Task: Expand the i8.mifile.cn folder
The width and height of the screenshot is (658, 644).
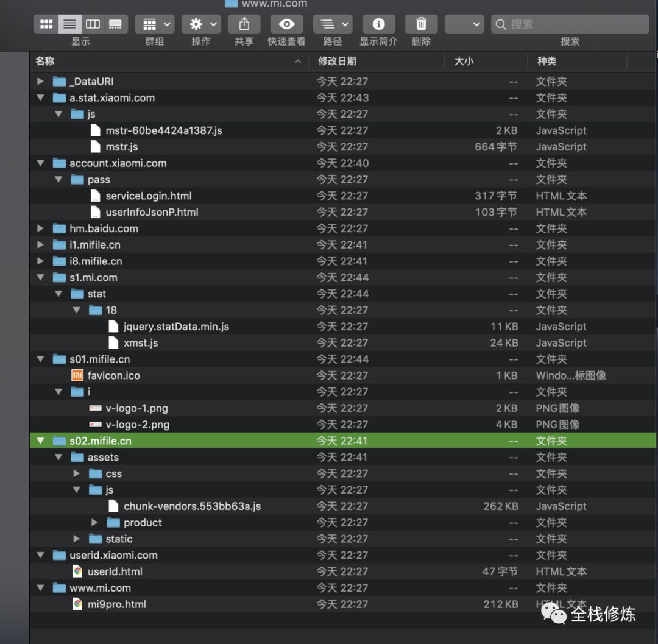Action: (40, 261)
